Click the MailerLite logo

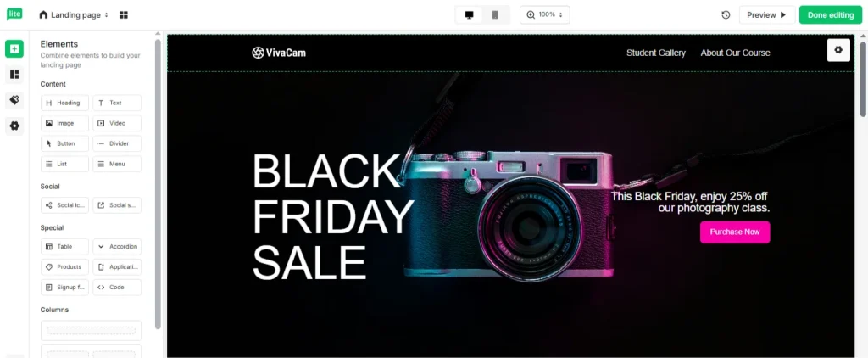pyautogui.click(x=14, y=14)
